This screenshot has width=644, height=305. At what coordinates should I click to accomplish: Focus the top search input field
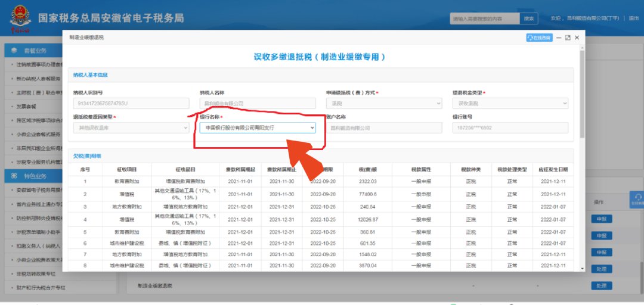(x=485, y=19)
